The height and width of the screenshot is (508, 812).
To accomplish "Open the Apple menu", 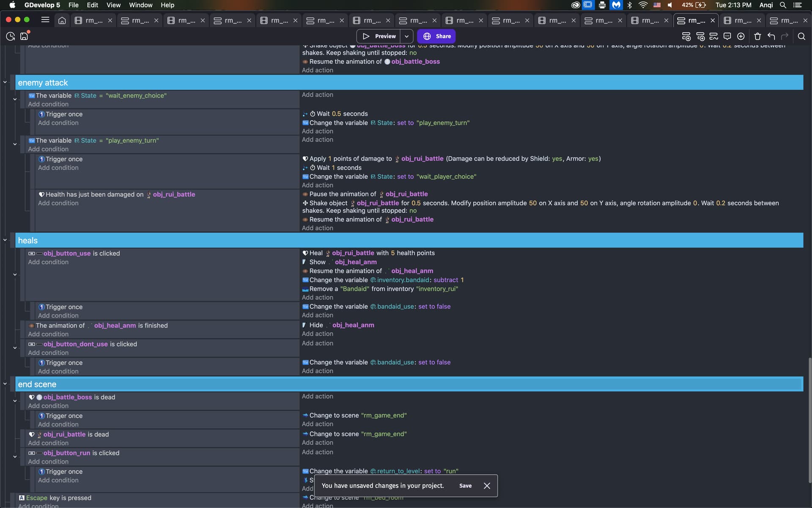I will (x=12, y=5).
